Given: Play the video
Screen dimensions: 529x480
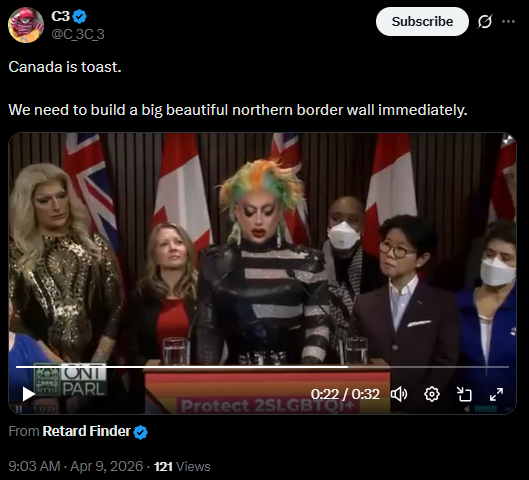Looking at the screenshot, I should pyautogui.click(x=28, y=394).
